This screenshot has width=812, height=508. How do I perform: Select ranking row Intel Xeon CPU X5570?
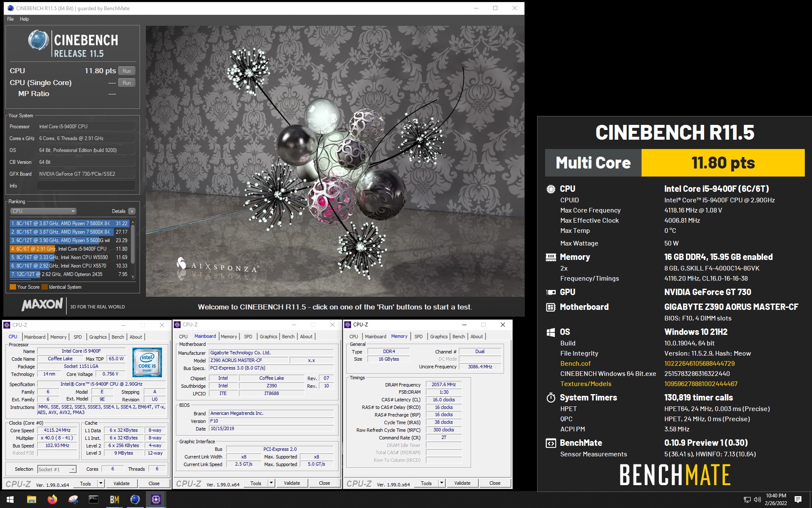70,266
